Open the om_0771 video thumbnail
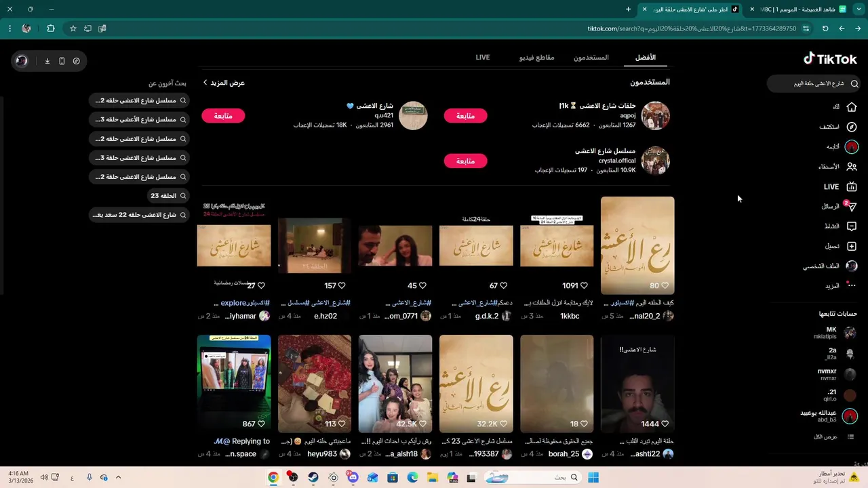This screenshot has width=868, height=488. pos(395,245)
